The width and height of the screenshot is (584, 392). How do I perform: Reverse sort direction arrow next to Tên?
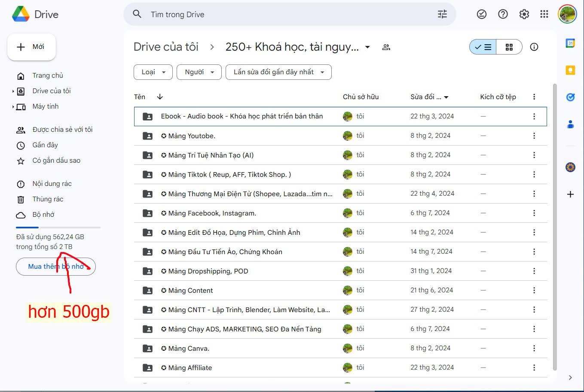[160, 97]
